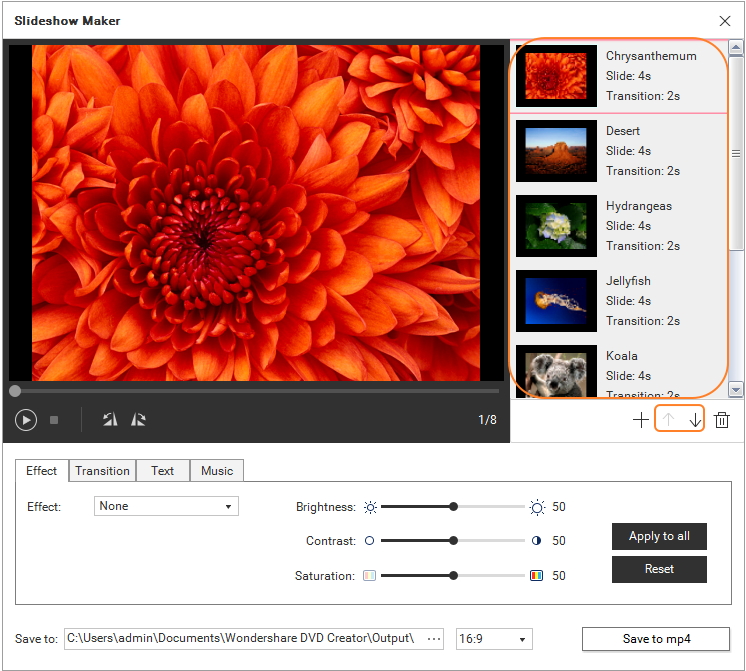Viewport: 746px width, 671px height.
Task: Expand the 16:9 aspect ratio dropdown
Action: point(493,639)
